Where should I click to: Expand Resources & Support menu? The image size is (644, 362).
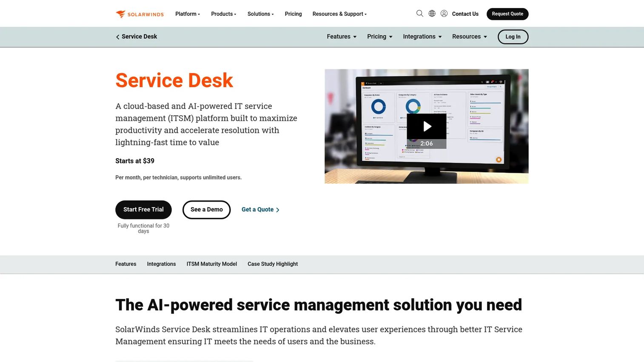[339, 14]
